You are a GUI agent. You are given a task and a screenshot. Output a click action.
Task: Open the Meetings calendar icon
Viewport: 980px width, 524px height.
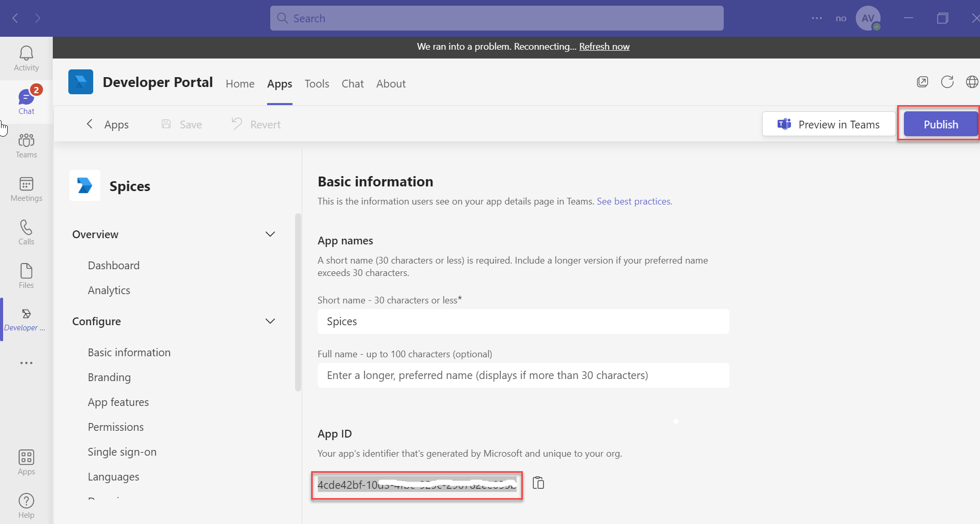coord(26,189)
